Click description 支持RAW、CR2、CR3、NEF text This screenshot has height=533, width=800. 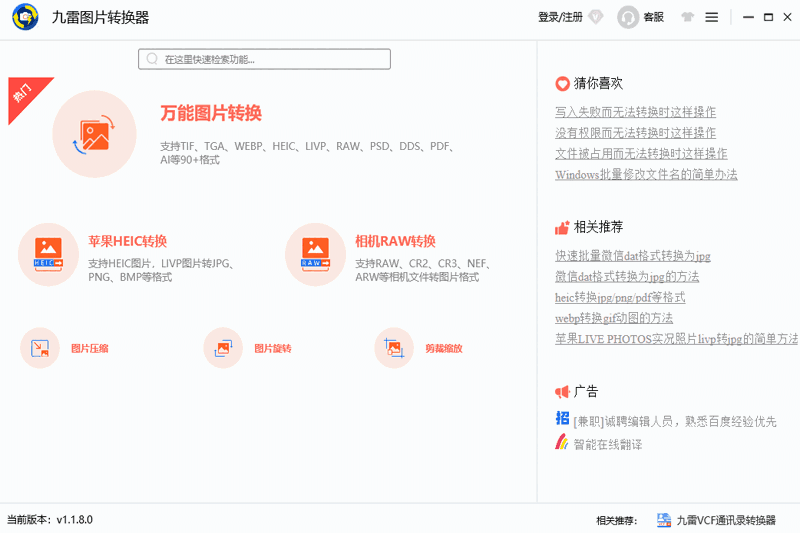pos(423,270)
